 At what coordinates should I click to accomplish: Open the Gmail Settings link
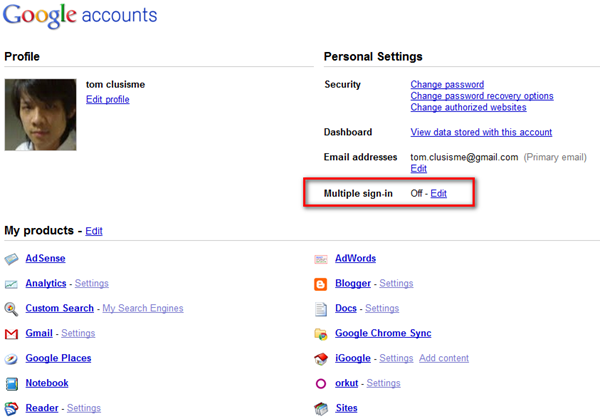(x=78, y=333)
